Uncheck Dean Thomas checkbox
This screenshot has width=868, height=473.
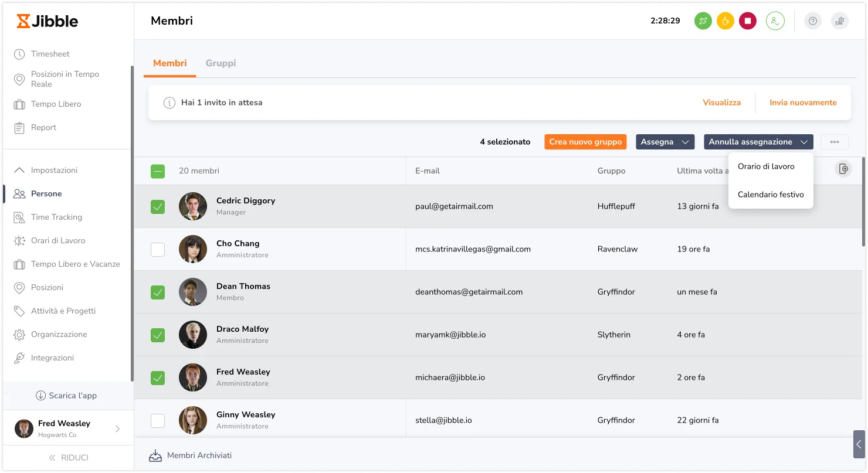point(158,292)
